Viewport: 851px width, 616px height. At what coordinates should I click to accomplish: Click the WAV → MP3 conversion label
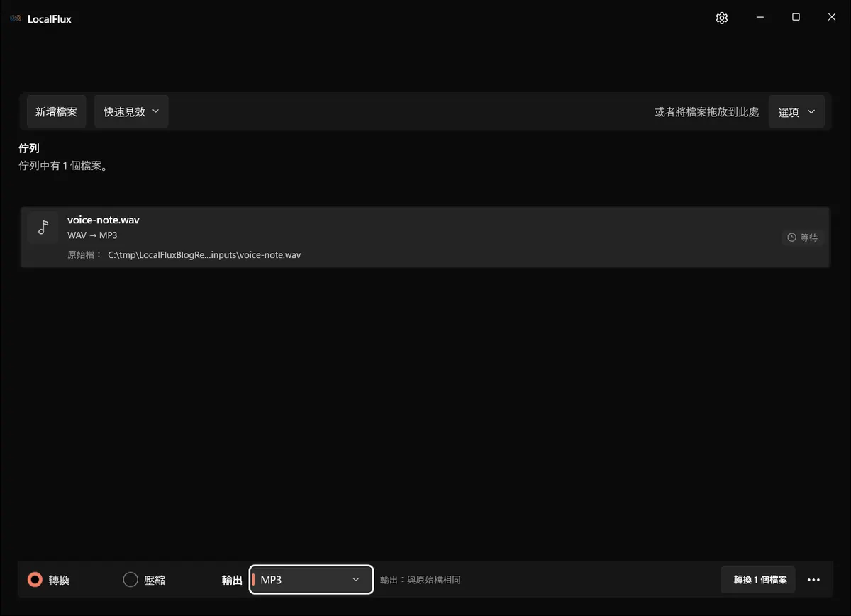(92, 235)
